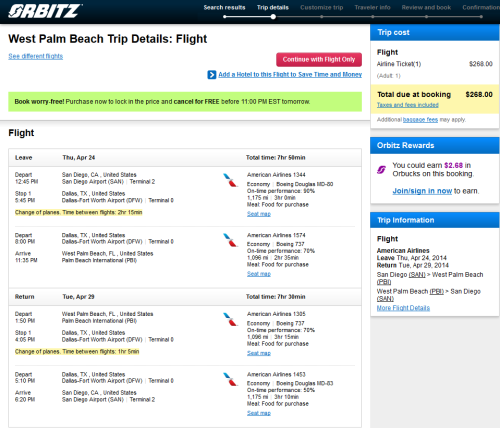
Task: View seat map for American Airlines 1453
Action: 259,413
